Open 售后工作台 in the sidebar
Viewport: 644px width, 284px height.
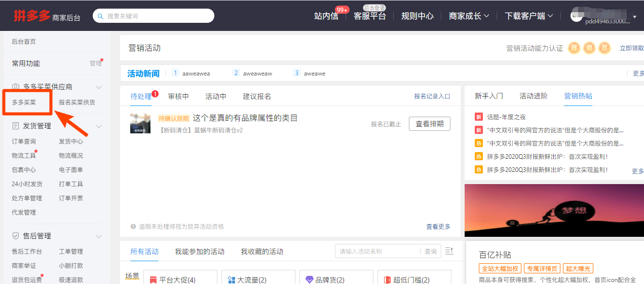27,252
